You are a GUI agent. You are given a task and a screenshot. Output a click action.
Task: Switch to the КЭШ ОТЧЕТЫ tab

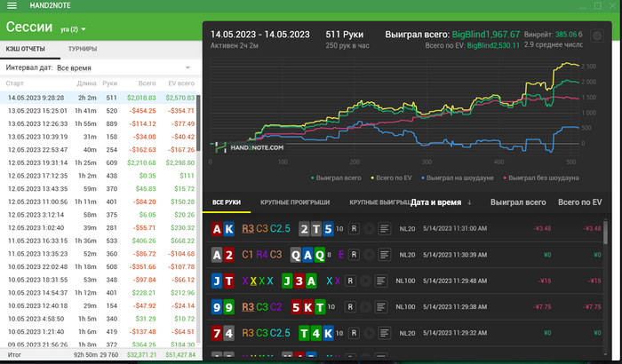pyautogui.click(x=26, y=49)
